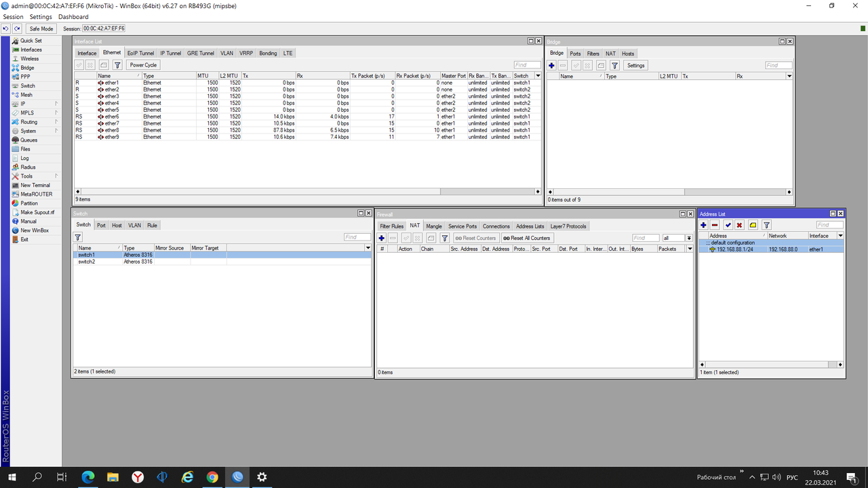Click Make Supout.rif in the sidebar
This screenshot has width=868, height=488.
pos(37,212)
